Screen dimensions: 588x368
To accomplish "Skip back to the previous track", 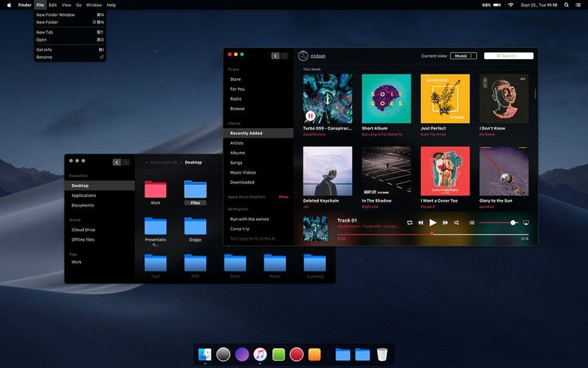I will (421, 222).
